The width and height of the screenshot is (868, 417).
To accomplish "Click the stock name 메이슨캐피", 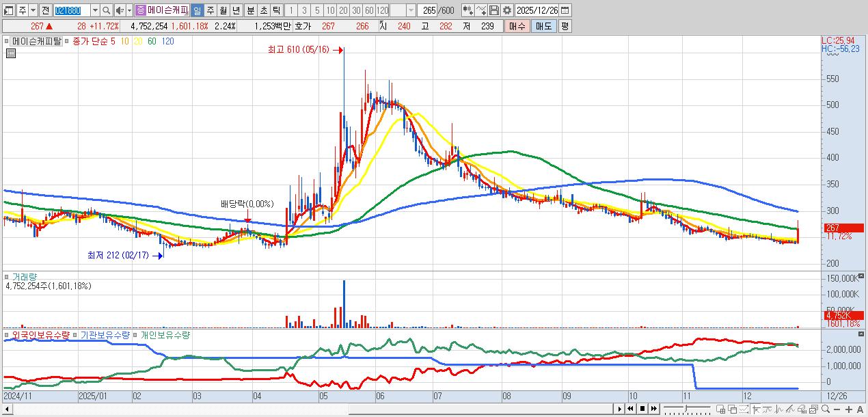I will 167,10.
